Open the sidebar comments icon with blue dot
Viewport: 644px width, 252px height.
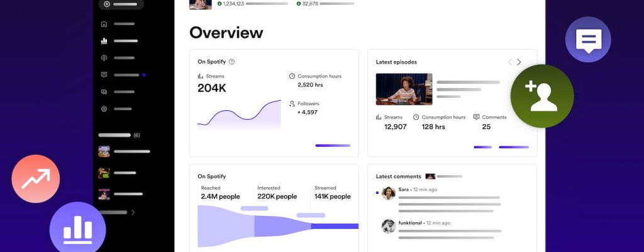coord(104,75)
